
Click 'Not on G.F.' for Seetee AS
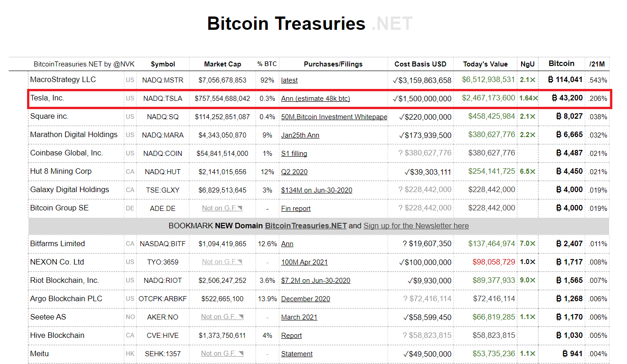point(222,317)
